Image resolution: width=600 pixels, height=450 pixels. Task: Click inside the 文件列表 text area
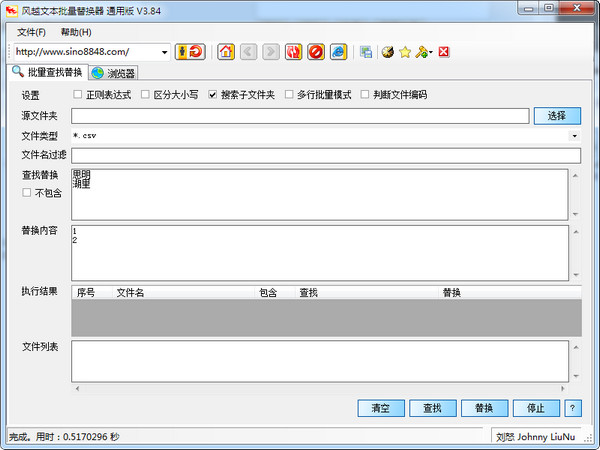[x=320, y=362]
